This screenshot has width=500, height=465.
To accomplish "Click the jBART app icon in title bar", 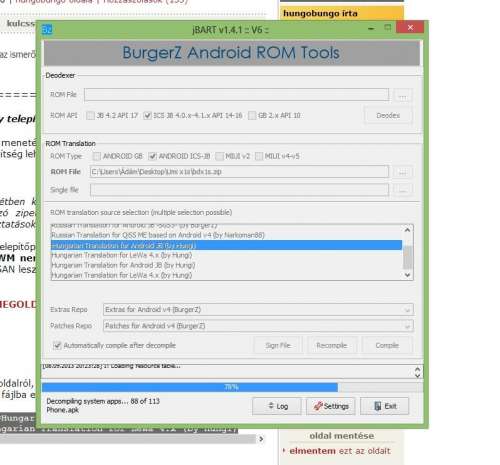I will (47, 30).
